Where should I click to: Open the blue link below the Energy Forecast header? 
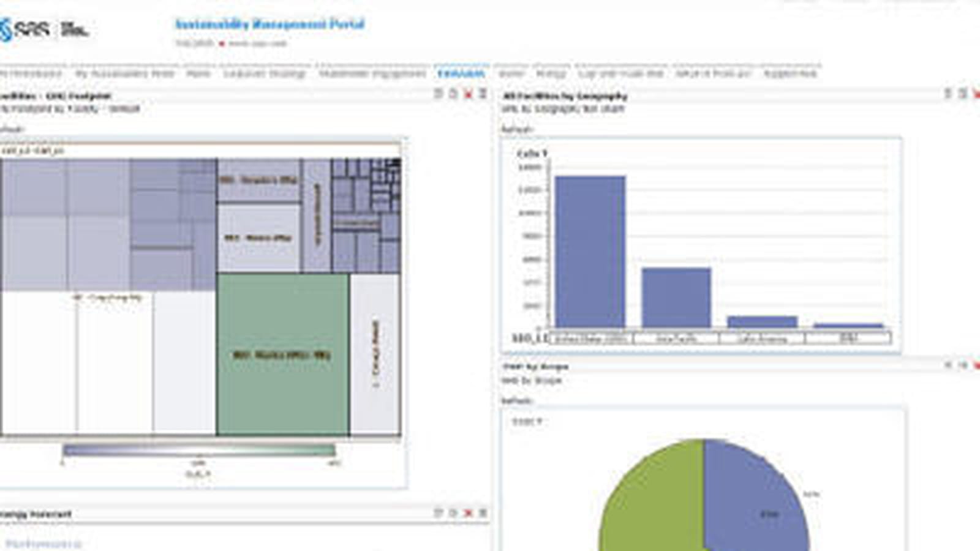pos(43,543)
